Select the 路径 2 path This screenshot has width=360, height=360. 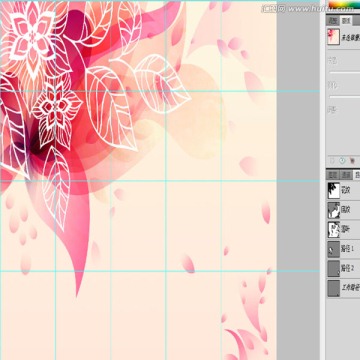(344, 268)
